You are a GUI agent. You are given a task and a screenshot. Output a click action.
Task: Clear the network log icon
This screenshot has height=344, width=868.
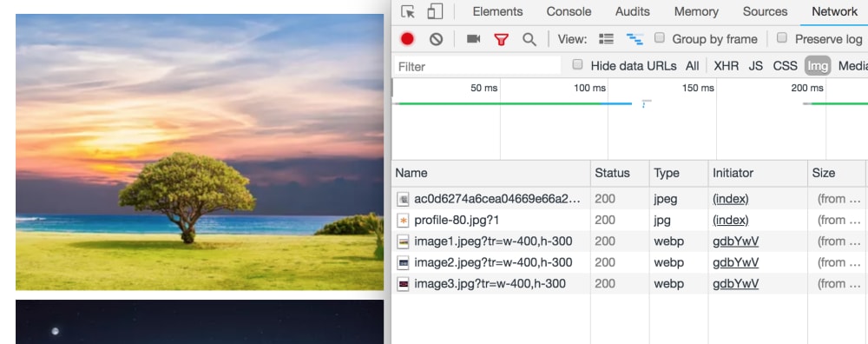point(437,39)
